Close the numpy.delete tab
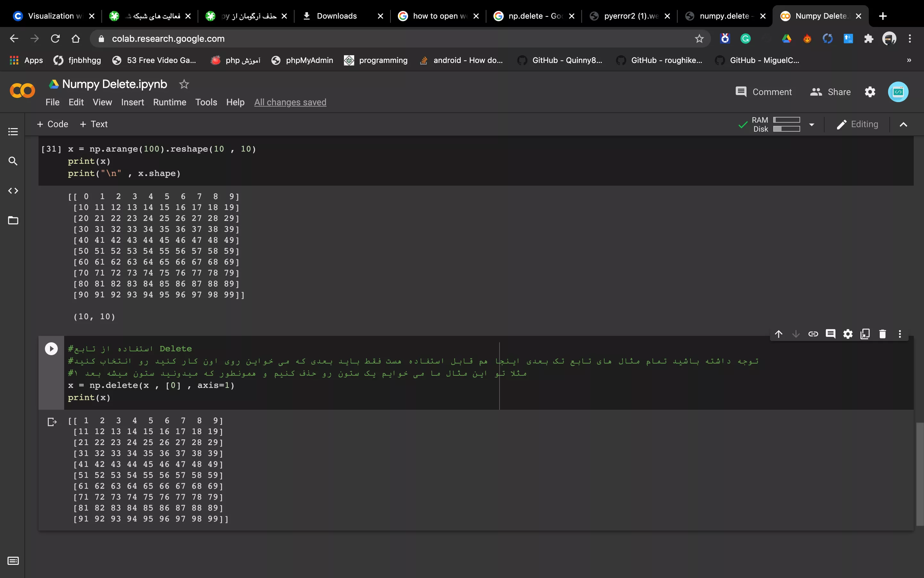 (763, 16)
